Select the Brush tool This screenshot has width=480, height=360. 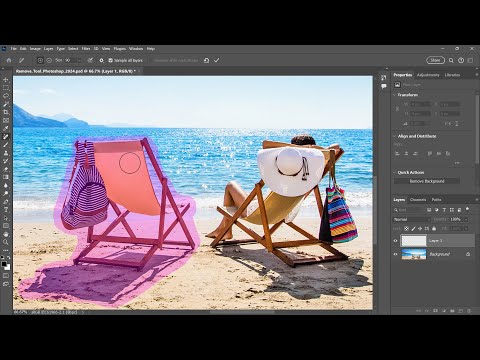pyautogui.click(x=6, y=145)
